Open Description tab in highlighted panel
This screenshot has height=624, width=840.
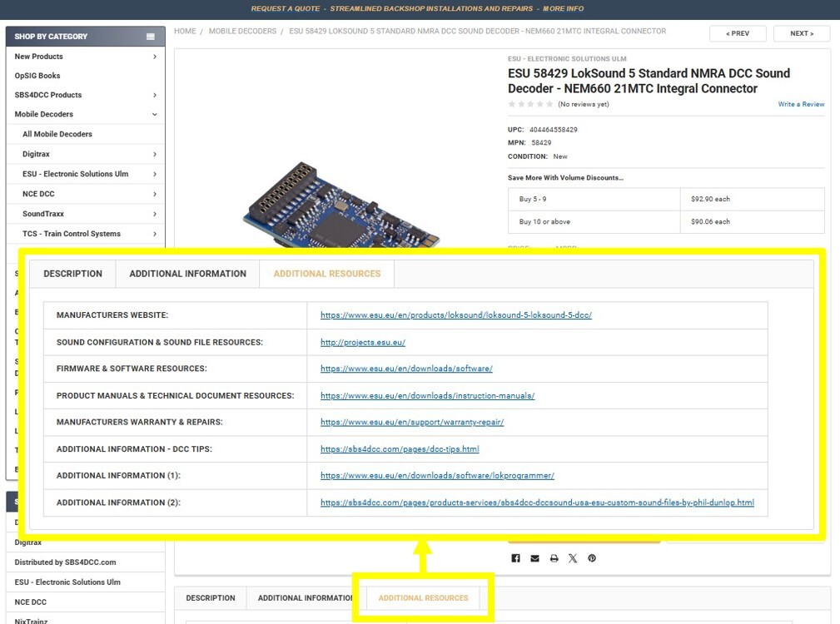point(73,274)
